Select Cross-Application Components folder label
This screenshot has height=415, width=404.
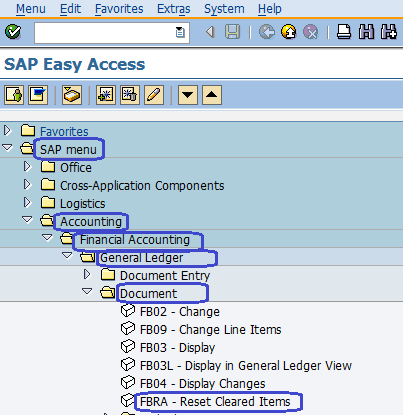(142, 185)
